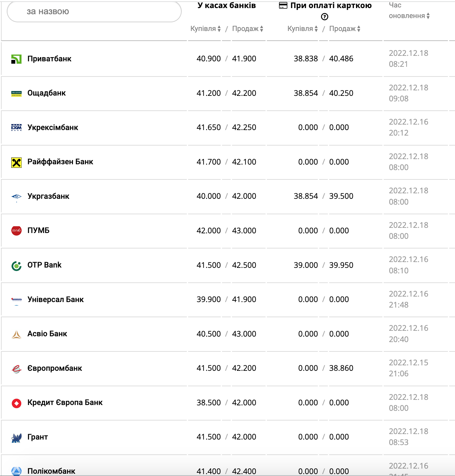The image size is (455, 476).
Task: Open the Укргазбанк bank link
Action: point(48,196)
